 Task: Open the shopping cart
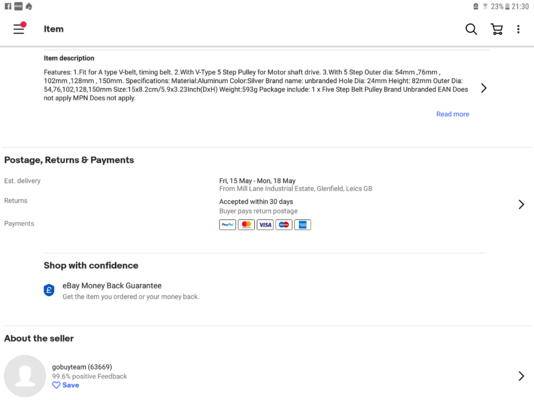497,29
